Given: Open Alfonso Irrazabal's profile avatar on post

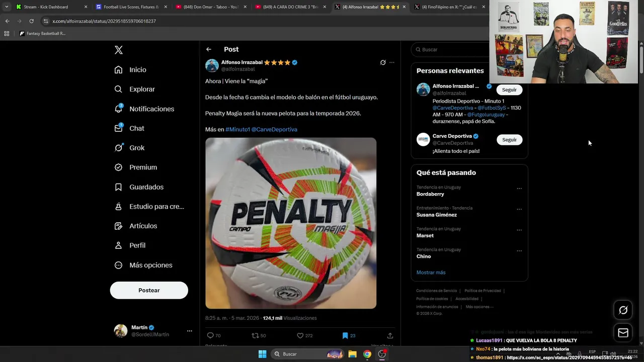Looking at the screenshot, I should pos(212,65).
